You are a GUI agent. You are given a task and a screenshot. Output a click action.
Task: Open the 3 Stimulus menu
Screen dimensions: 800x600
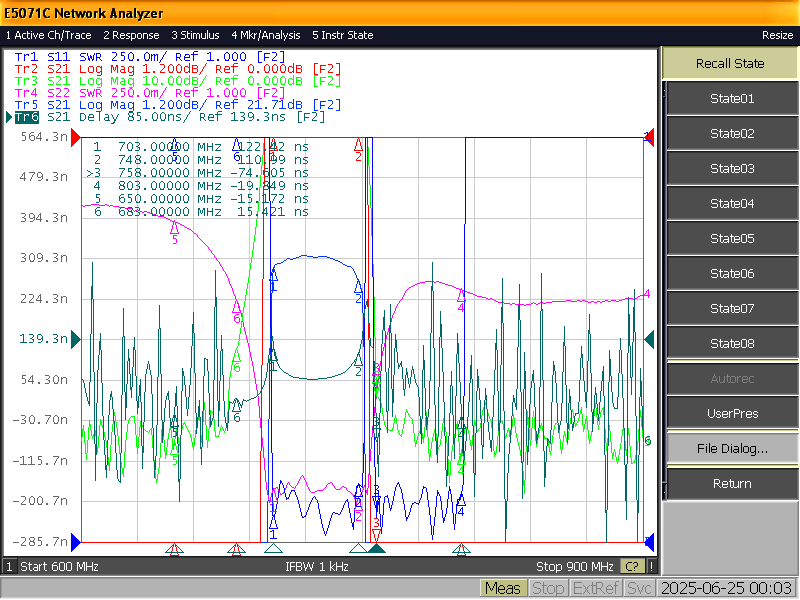[x=195, y=35]
